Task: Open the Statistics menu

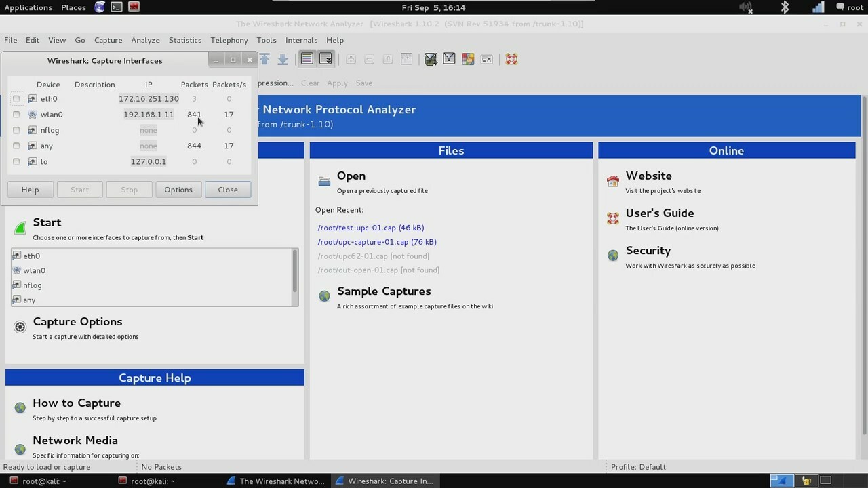Action: click(x=185, y=40)
